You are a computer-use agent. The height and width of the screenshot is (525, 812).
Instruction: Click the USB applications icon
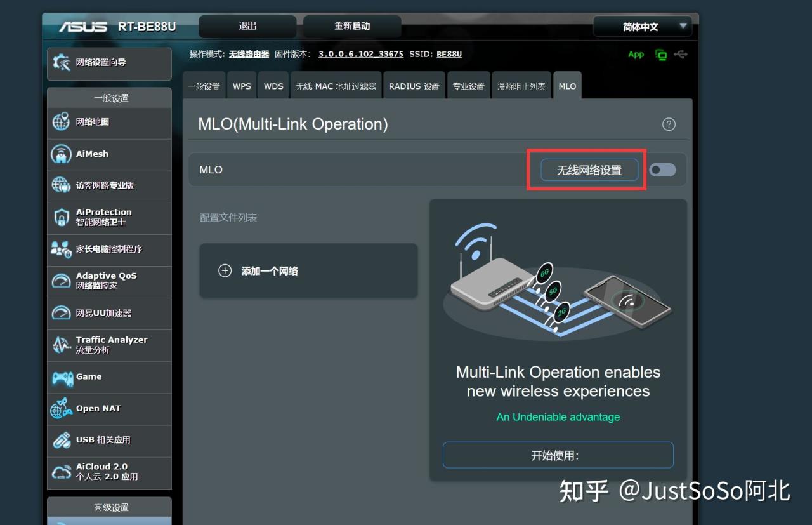click(x=61, y=440)
